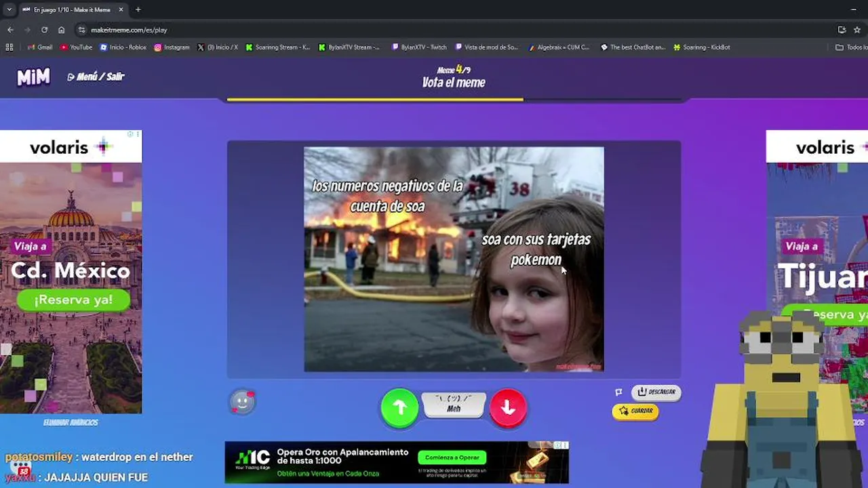Open the emoji reaction face button
Screen dimensions: 868x488
coord(242,402)
